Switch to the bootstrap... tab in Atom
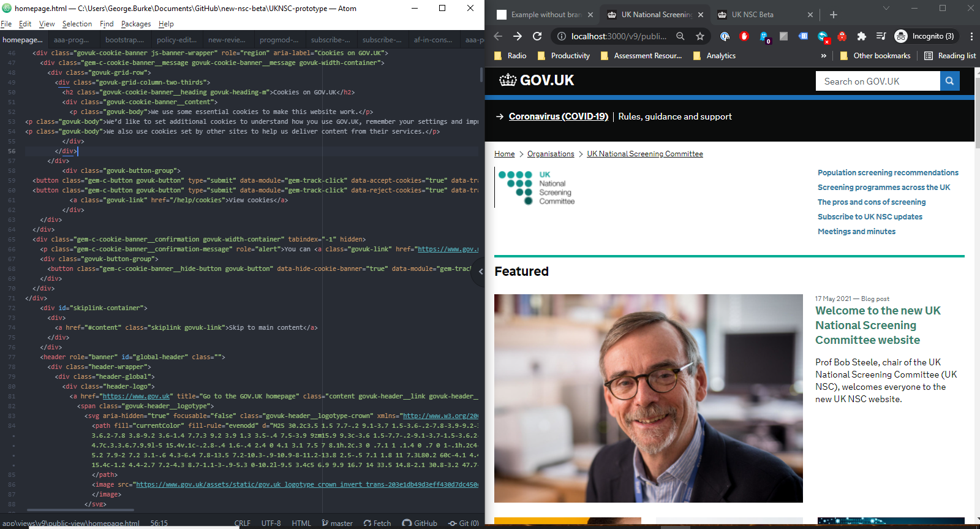 (125, 40)
